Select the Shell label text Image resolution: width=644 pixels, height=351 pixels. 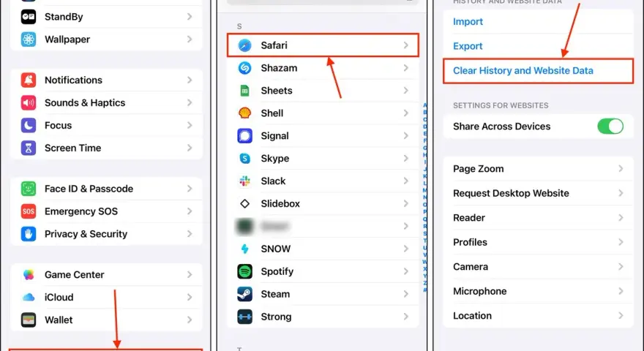pos(272,113)
